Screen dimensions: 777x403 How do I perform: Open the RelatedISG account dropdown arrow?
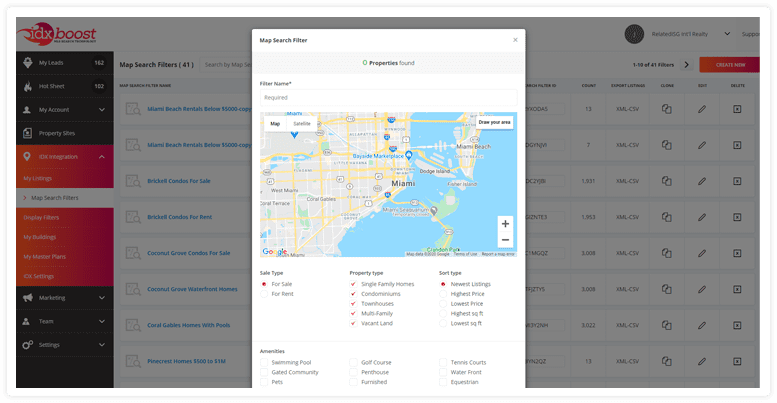click(x=727, y=34)
